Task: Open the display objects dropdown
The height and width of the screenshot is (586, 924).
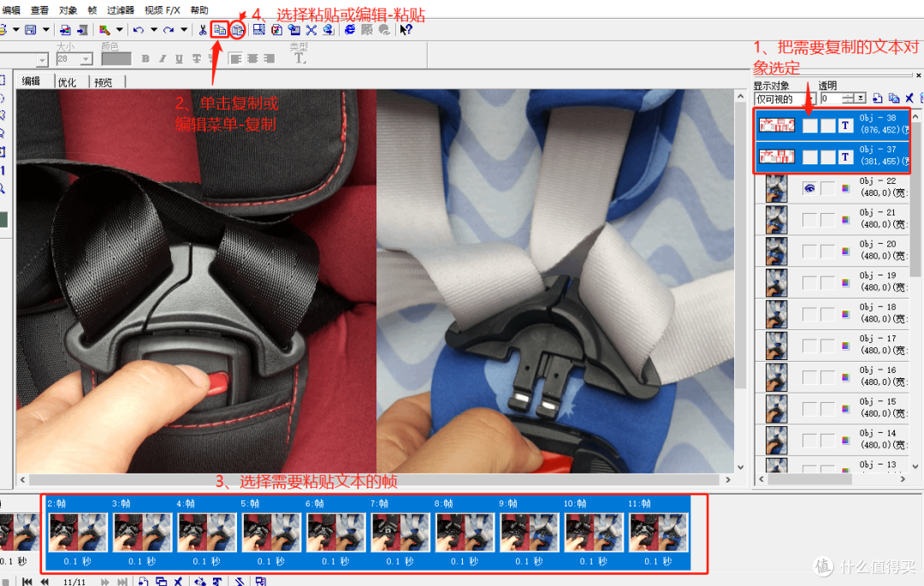Action: coord(811,99)
